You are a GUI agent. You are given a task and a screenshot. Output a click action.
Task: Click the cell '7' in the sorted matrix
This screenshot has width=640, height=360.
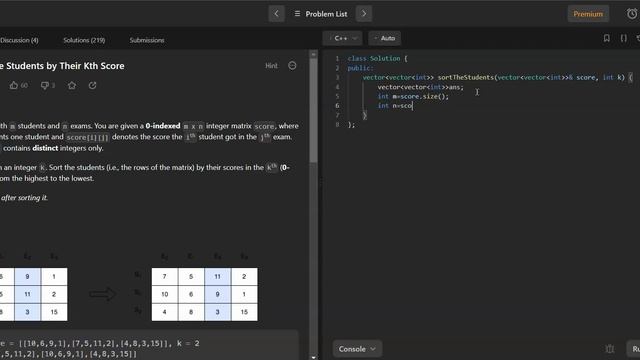coord(164,277)
